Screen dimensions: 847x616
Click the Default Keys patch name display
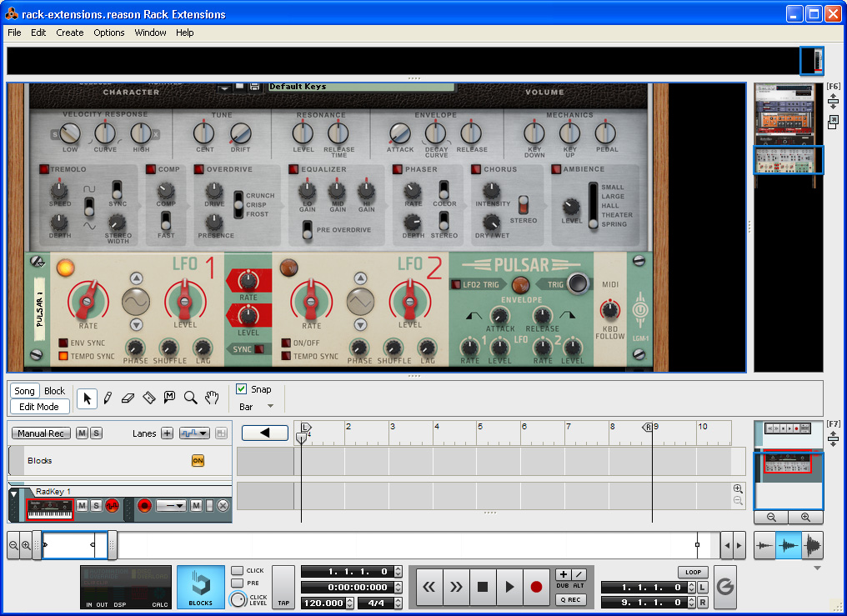tap(361, 87)
